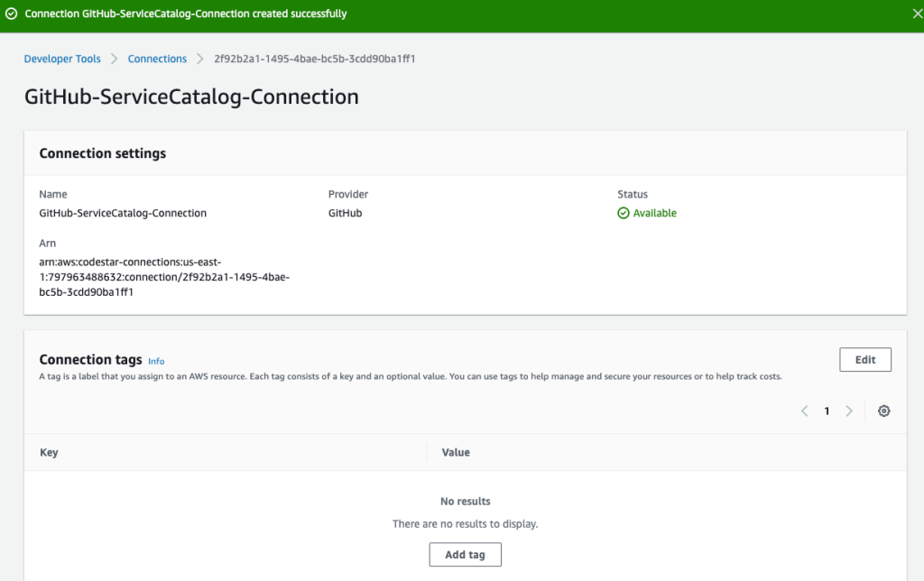Go to the previous page of tags
The height and width of the screenshot is (581, 924).
(x=804, y=410)
